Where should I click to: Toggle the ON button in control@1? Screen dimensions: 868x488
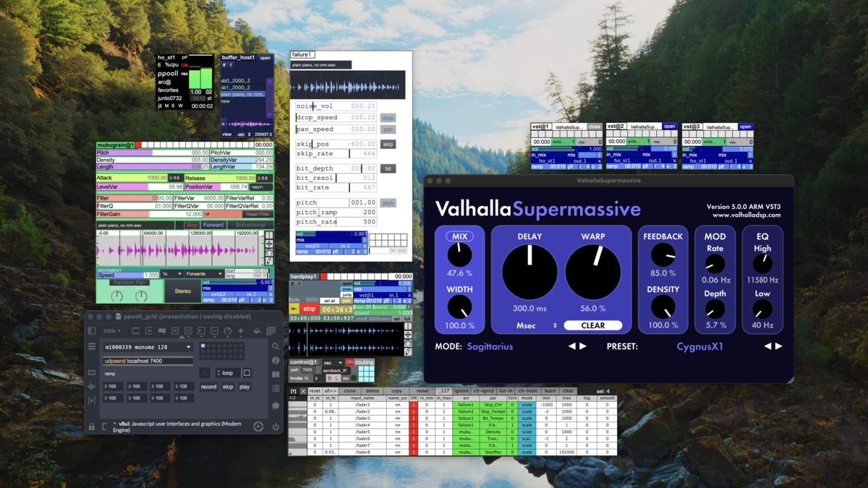(x=349, y=362)
